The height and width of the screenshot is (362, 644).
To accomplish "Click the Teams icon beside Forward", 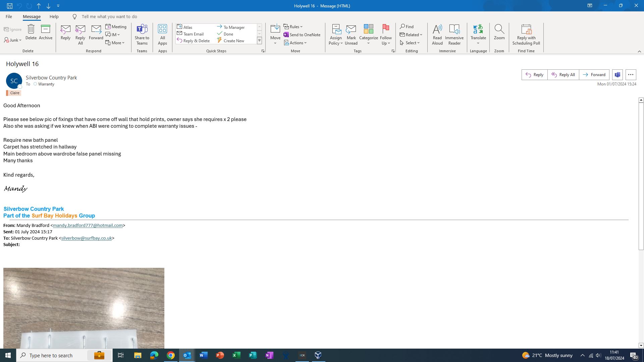I will tap(618, 75).
